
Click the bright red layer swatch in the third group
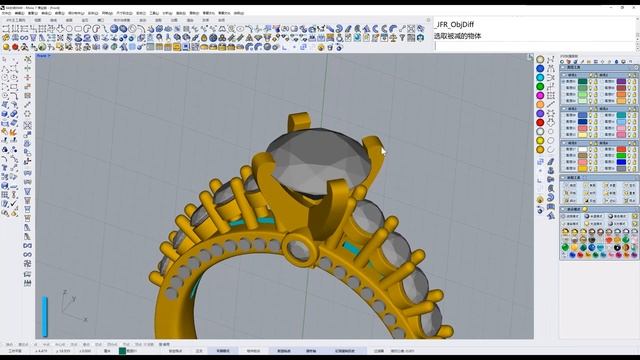[x=621, y=149]
